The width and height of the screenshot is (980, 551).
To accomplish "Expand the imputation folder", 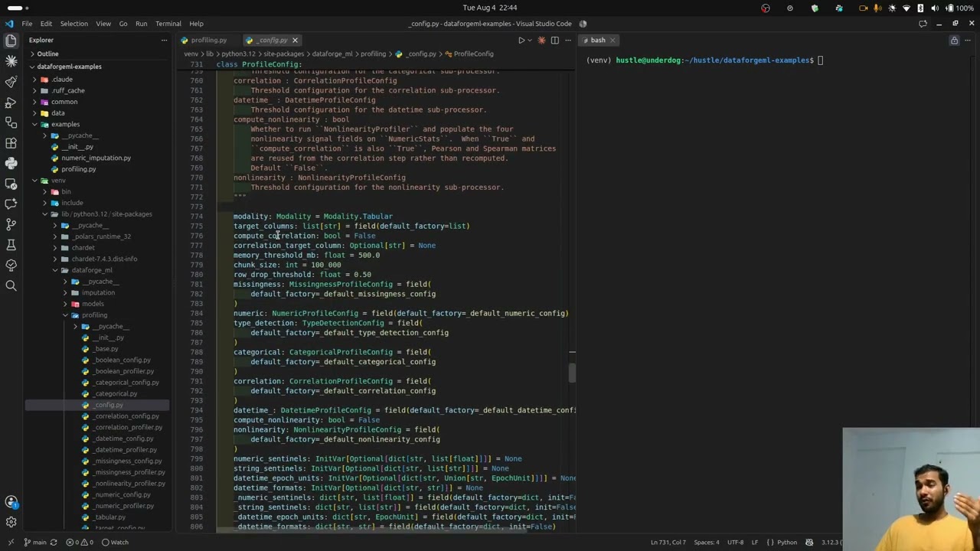I will click(x=98, y=292).
